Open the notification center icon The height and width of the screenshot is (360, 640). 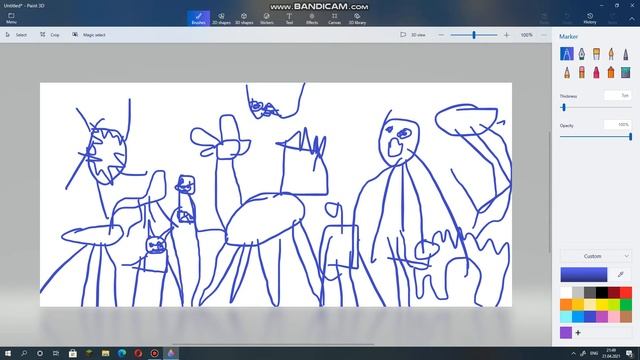click(x=630, y=353)
